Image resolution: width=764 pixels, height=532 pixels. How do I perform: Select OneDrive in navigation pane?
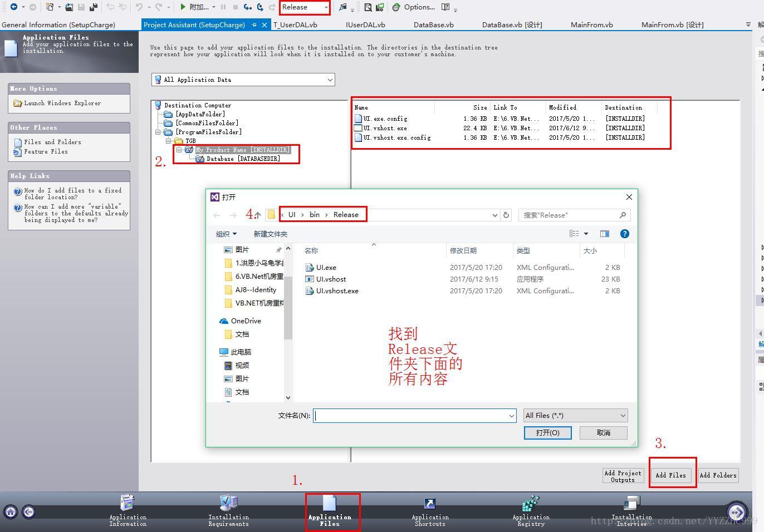point(246,321)
